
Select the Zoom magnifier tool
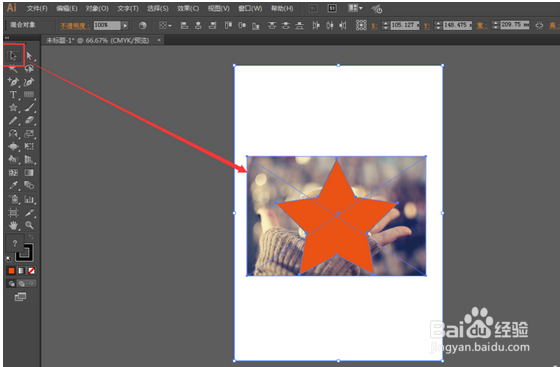pyautogui.click(x=29, y=225)
